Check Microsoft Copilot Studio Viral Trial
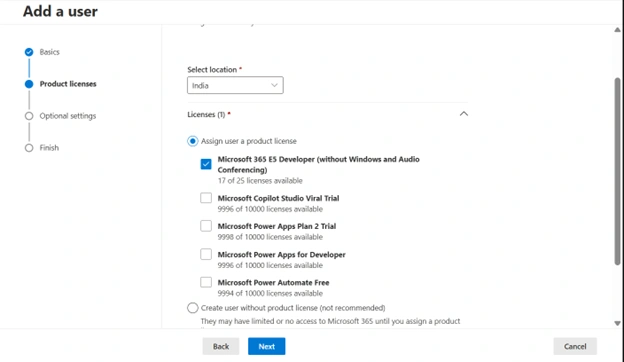Viewport: 624px width, 362px height. (x=206, y=198)
